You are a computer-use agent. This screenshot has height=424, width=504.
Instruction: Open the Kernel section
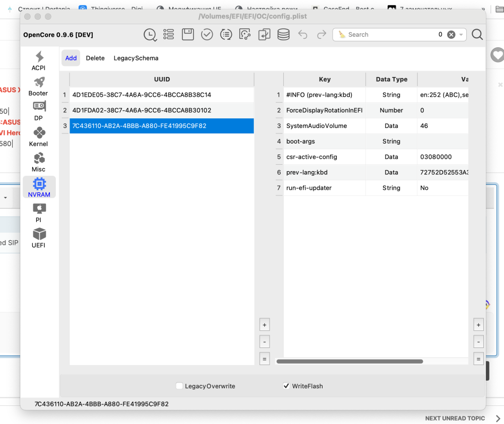tap(39, 137)
